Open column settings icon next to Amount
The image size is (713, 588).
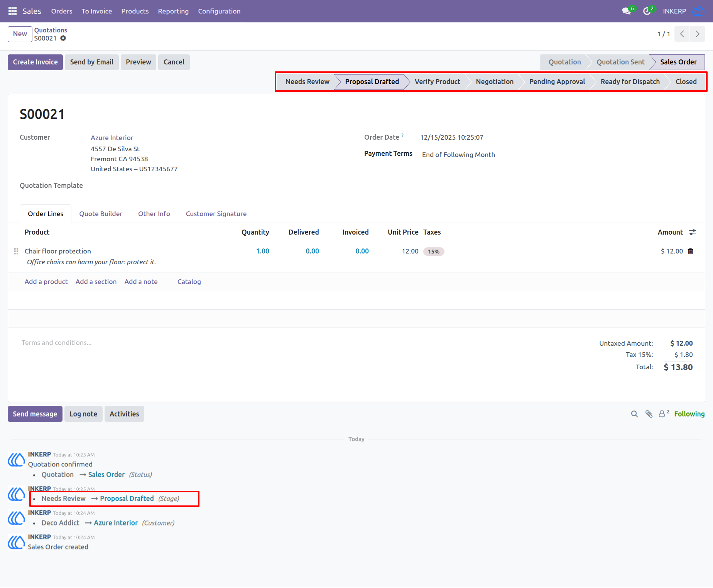point(693,232)
